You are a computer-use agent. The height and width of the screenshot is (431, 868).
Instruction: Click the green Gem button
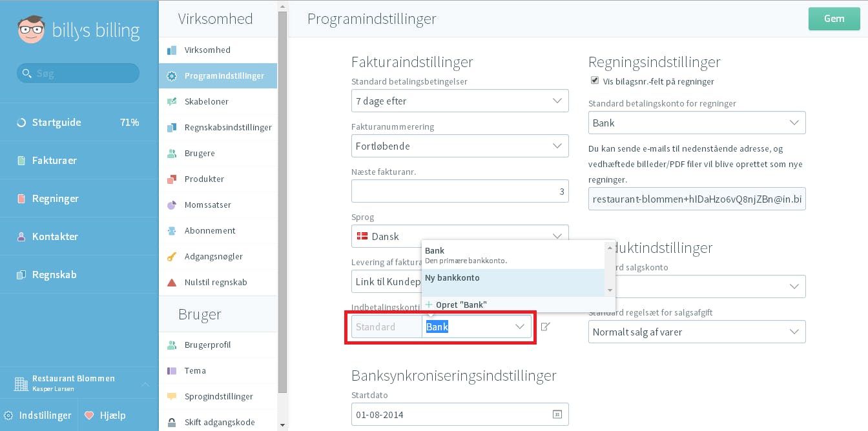click(834, 19)
